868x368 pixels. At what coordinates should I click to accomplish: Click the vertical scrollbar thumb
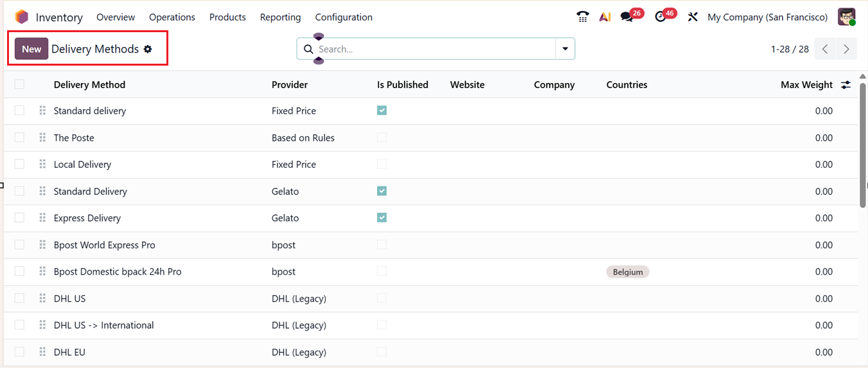(x=863, y=145)
